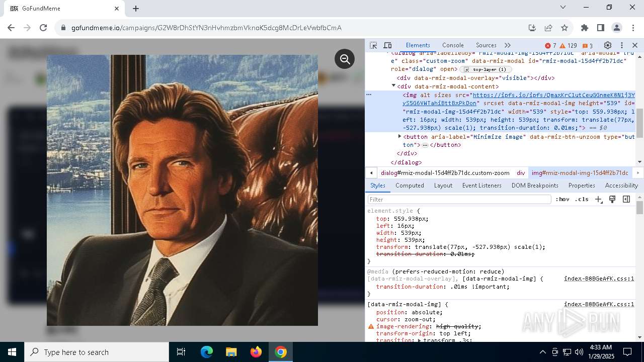Screen dimensions: 644x362
Task: Reload the current page
Action: [43, 28]
